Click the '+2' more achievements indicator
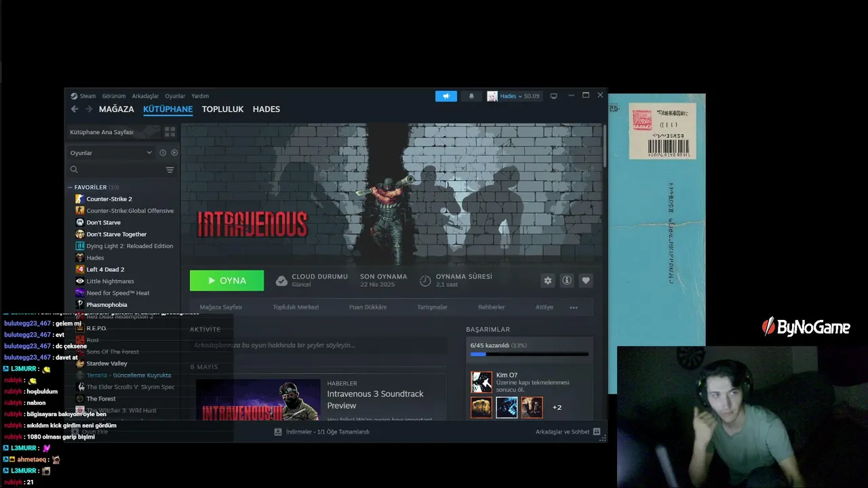The image size is (868, 488). (x=557, y=407)
